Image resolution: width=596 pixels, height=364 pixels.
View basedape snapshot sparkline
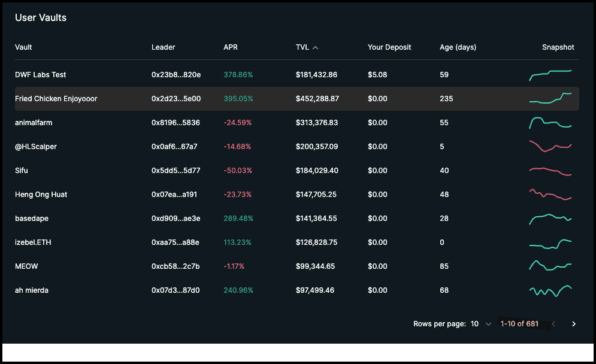550,219
